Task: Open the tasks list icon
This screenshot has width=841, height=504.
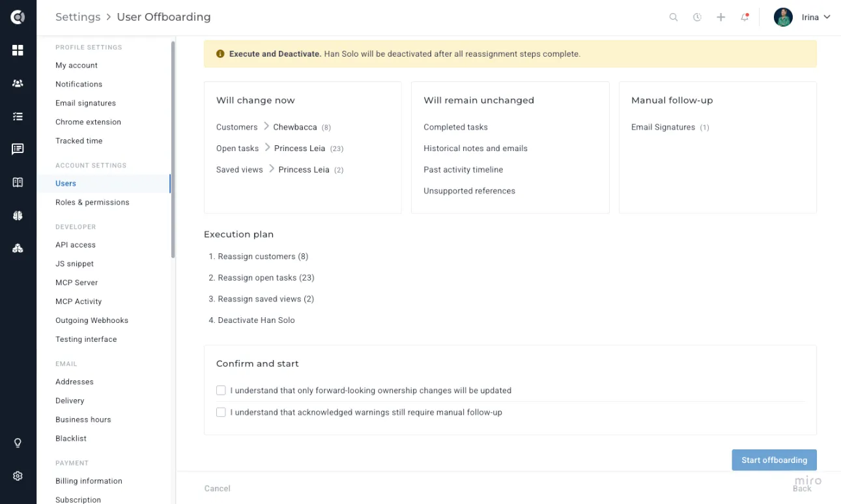Action: 18,117
